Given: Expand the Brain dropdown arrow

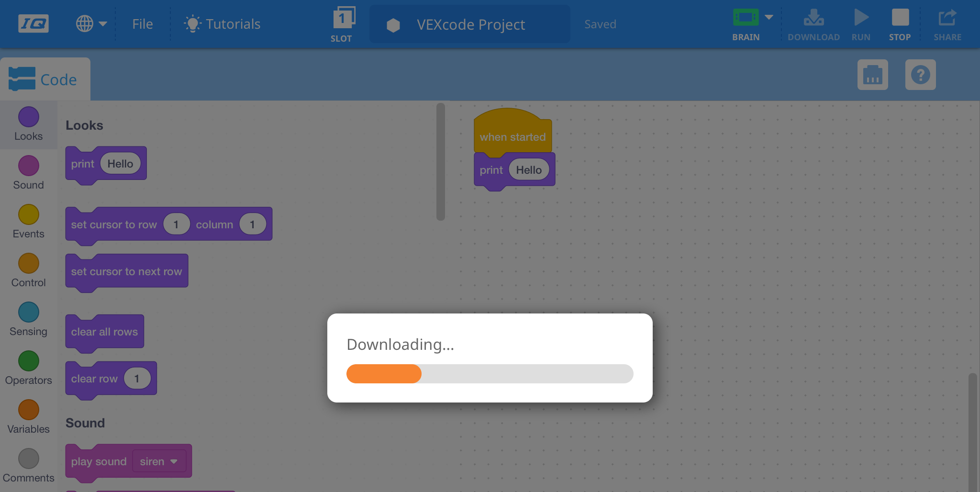Looking at the screenshot, I should coord(769,16).
